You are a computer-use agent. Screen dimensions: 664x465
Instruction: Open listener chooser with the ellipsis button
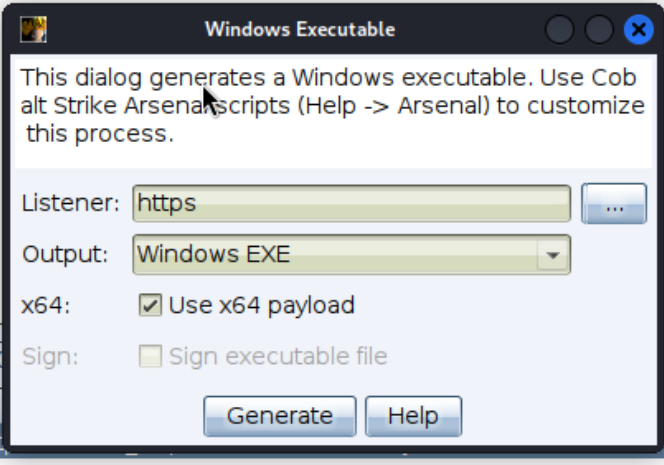tap(613, 205)
